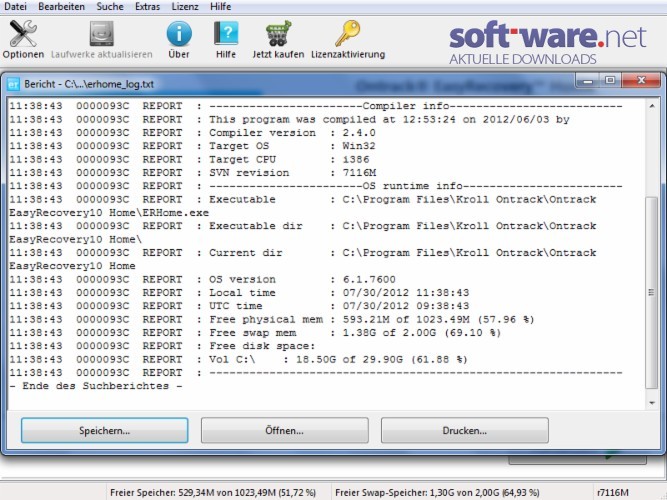Image resolution: width=667 pixels, height=500 pixels.
Task: Click the 'Target CPU : i386' line
Action: 189,160
